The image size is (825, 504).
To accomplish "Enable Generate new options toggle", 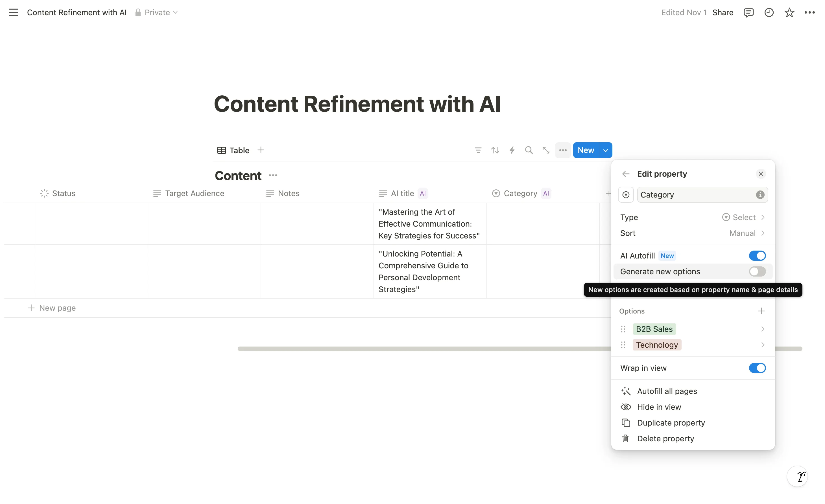I will pos(757,271).
